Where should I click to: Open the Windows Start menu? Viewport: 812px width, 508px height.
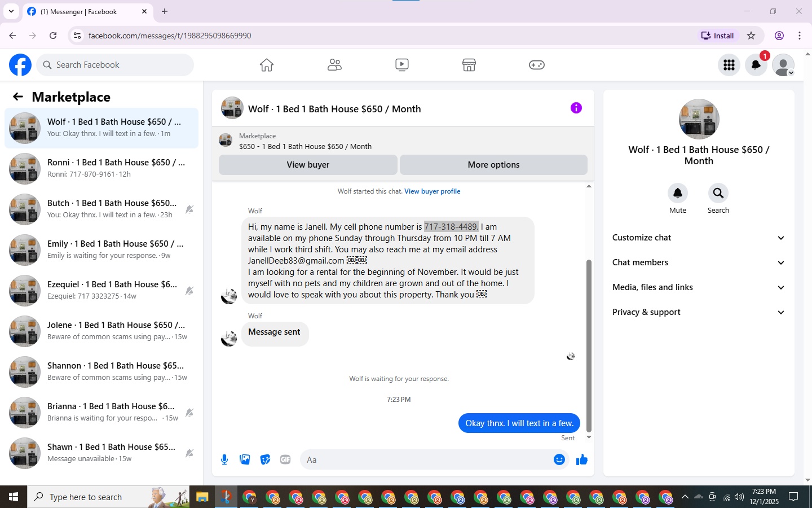click(14, 497)
